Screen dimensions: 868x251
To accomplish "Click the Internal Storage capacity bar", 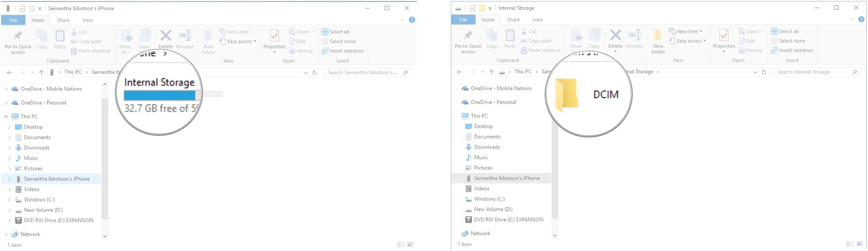I will coord(160,95).
